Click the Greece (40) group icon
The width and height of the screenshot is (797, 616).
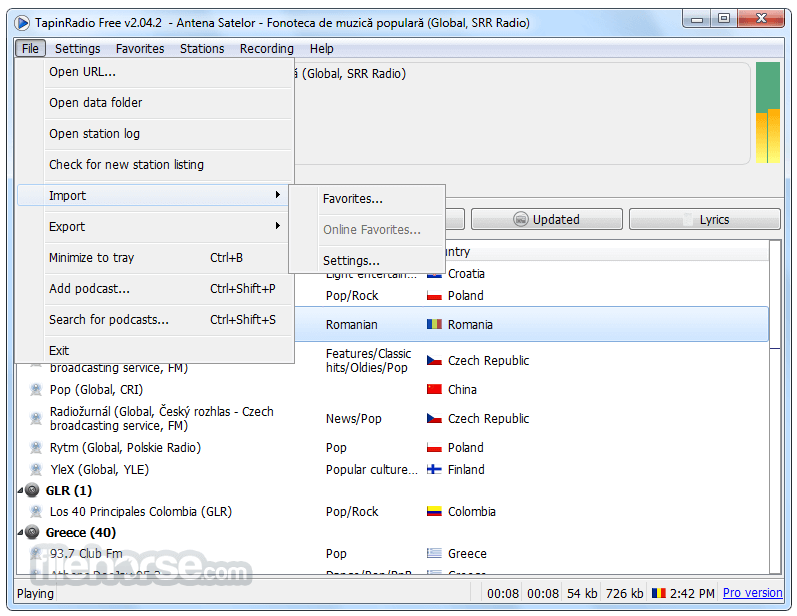coord(32,533)
